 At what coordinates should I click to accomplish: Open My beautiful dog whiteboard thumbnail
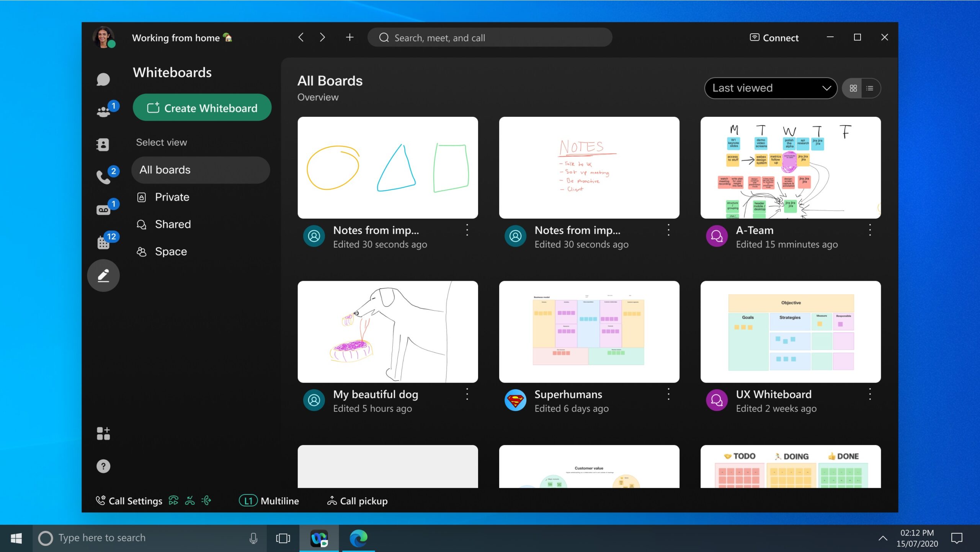pyautogui.click(x=388, y=332)
